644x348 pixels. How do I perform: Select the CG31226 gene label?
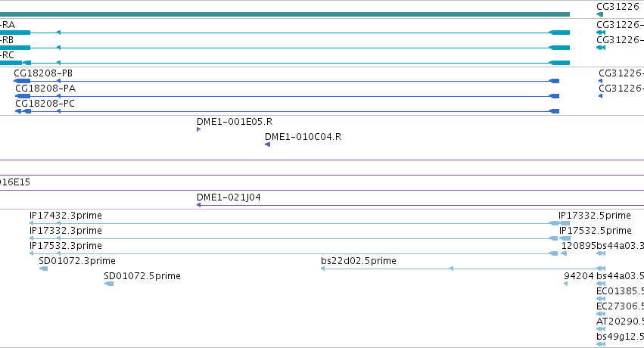pyautogui.click(x=618, y=7)
